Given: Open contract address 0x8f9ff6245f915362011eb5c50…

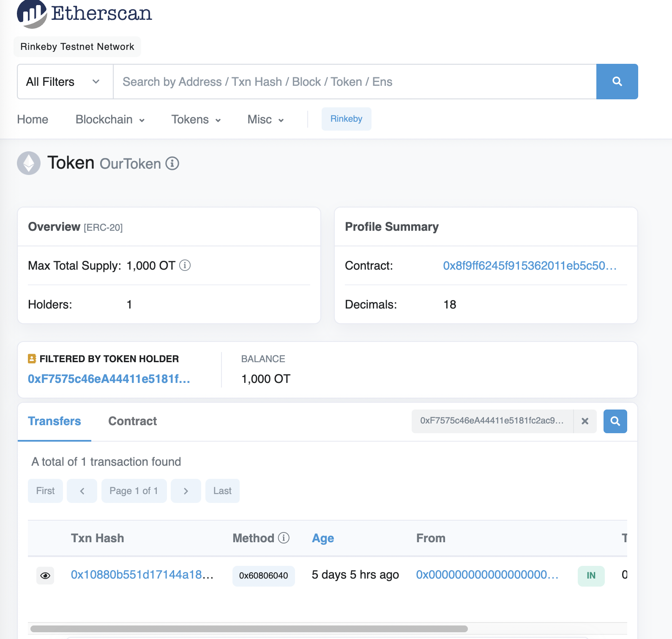Looking at the screenshot, I should (530, 265).
